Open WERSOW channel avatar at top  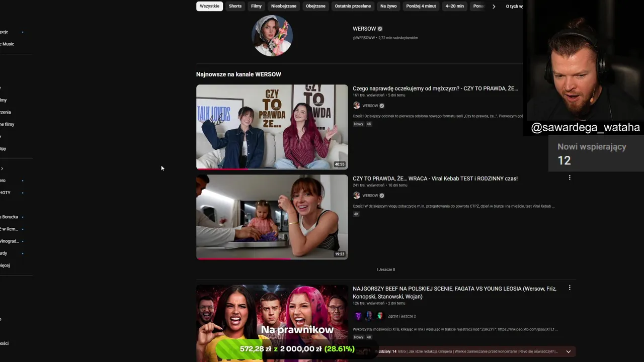click(x=272, y=36)
